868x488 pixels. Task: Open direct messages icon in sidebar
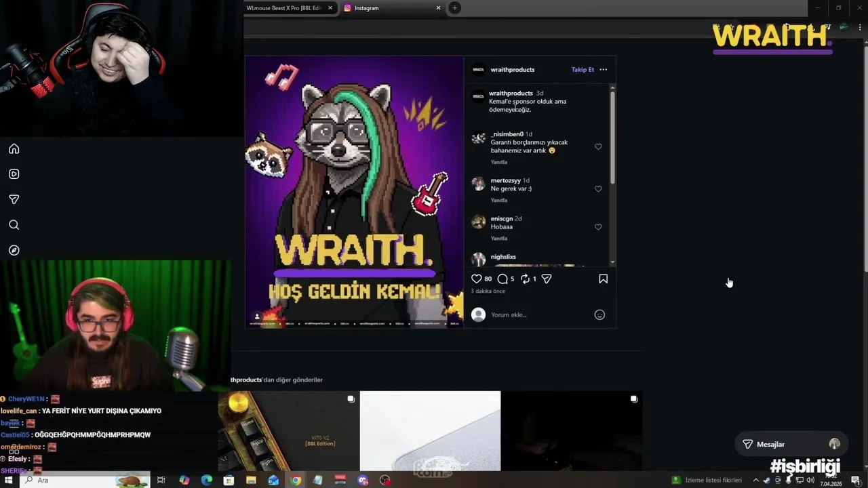[x=14, y=199]
